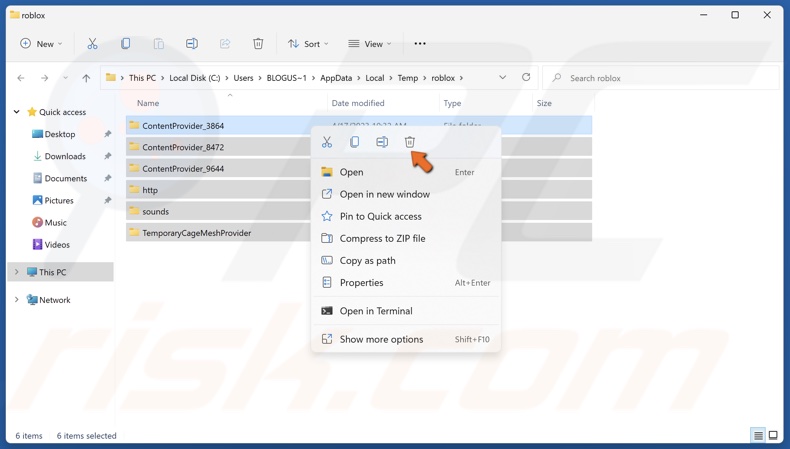Switch to Details view in the status bar
The image size is (790, 449).
[x=758, y=435]
